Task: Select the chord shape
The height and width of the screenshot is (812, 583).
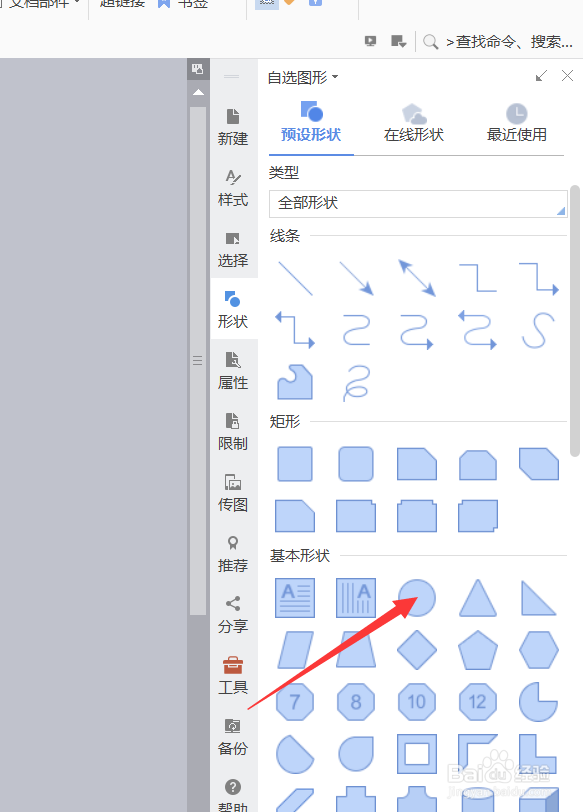Action: pyautogui.click(x=295, y=754)
